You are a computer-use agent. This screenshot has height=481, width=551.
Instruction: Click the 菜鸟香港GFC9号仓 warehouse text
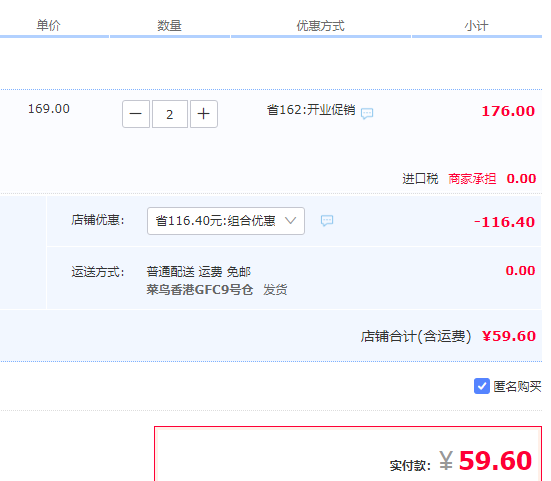point(200,290)
